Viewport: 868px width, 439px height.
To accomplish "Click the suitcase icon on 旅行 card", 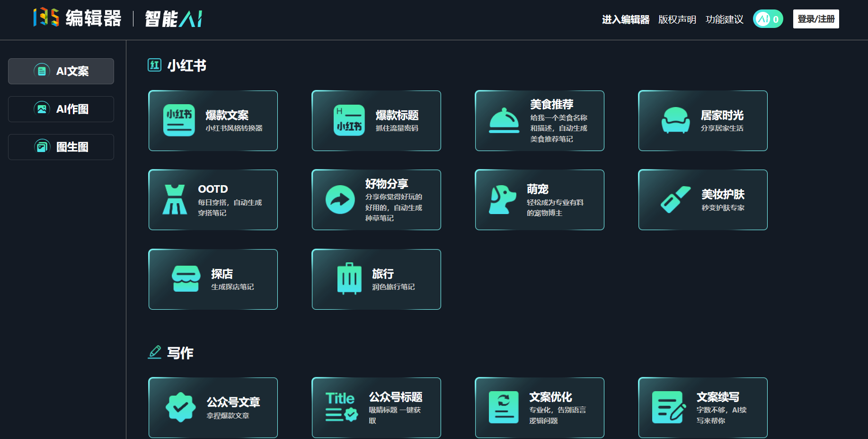I will (349, 279).
